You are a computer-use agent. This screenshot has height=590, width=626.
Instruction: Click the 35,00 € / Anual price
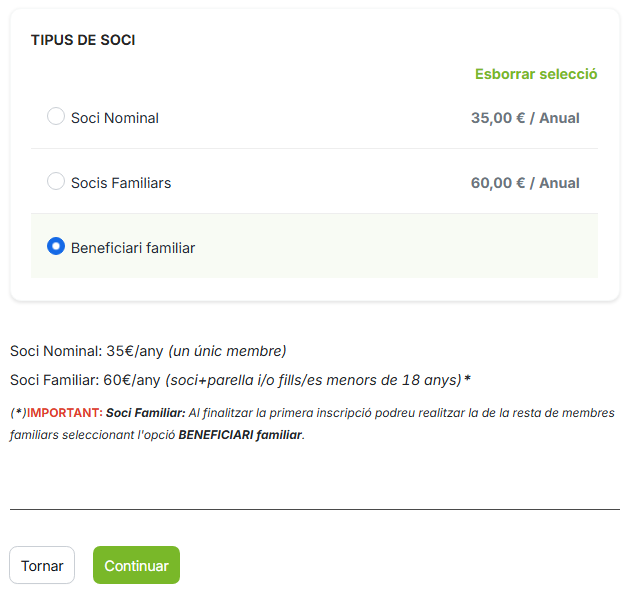(525, 118)
